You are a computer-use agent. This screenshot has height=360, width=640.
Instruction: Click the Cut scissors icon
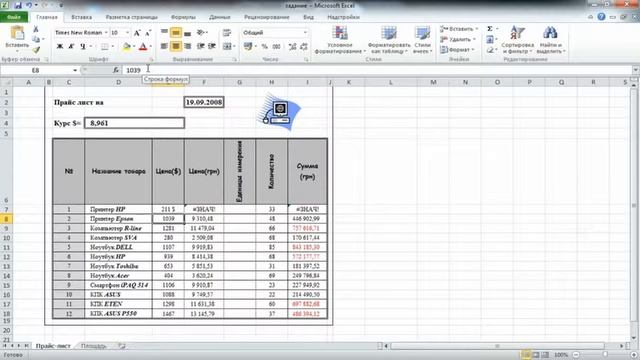[x=36, y=29]
